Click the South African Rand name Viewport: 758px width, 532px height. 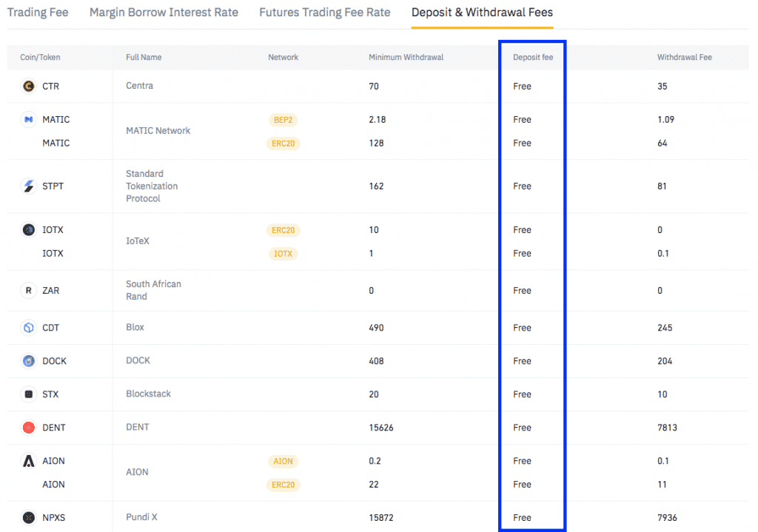(x=153, y=290)
